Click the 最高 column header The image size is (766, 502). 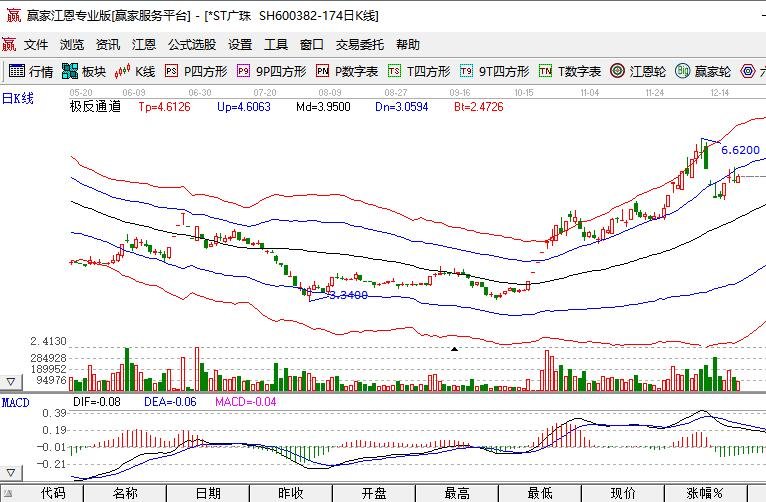pyautogui.click(x=457, y=493)
